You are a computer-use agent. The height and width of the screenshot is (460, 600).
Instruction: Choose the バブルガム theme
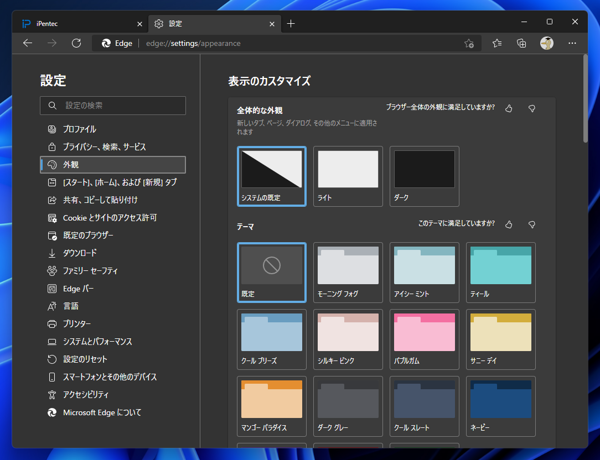(424, 339)
